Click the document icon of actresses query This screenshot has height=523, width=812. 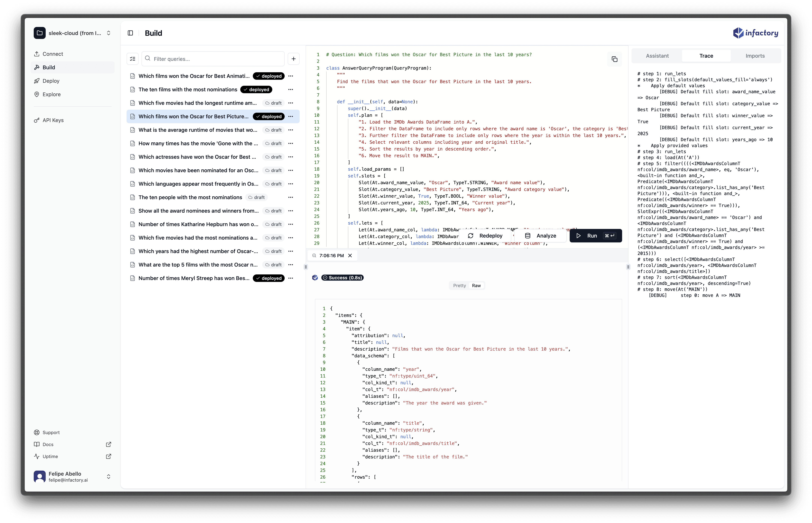click(133, 157)
